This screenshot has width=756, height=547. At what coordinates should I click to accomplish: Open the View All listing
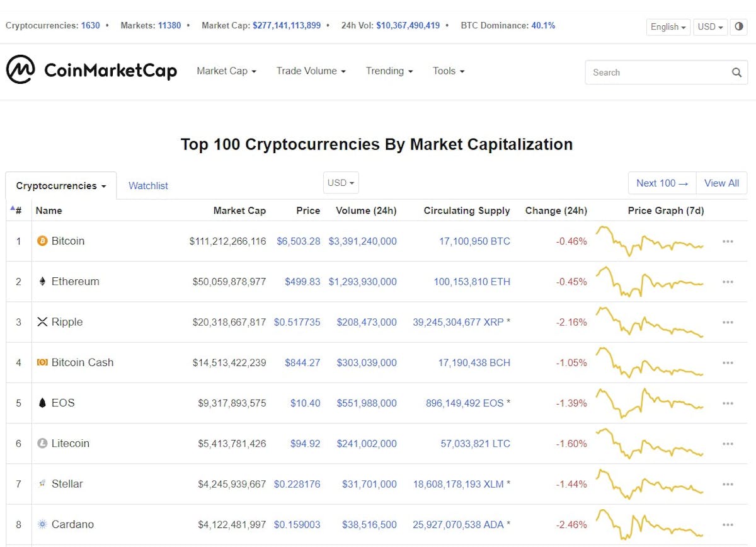[x=721, y=183]
